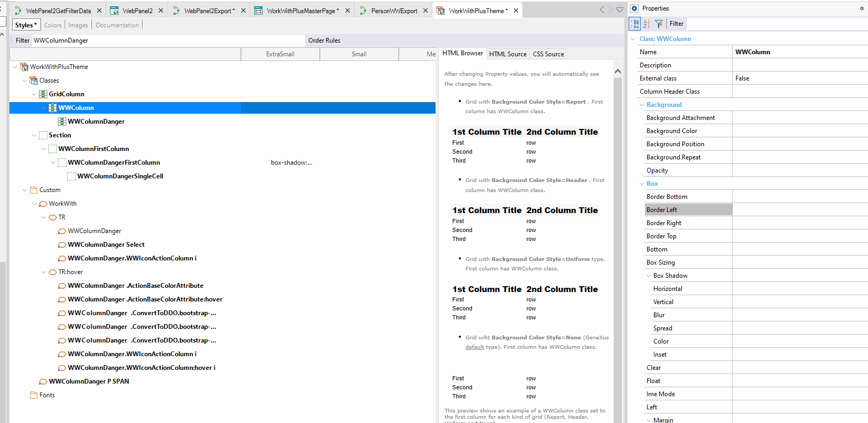Click the Classes folder icon
Image resolution: width=868 pixels, height=423 pixels.
(x=34, y=80)
